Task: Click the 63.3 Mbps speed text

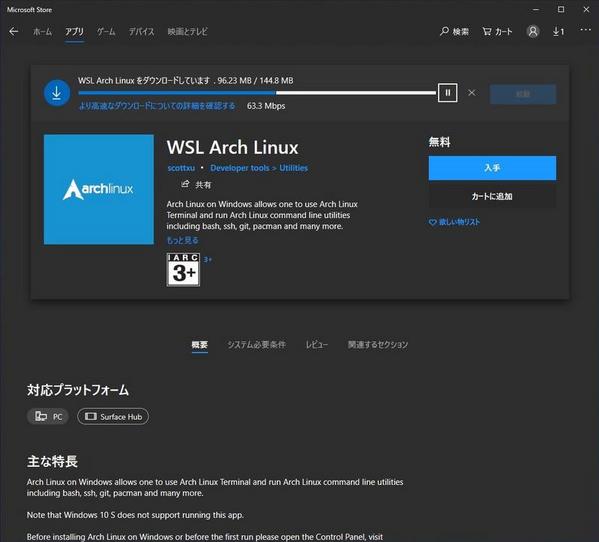Action: click(266, 106)
